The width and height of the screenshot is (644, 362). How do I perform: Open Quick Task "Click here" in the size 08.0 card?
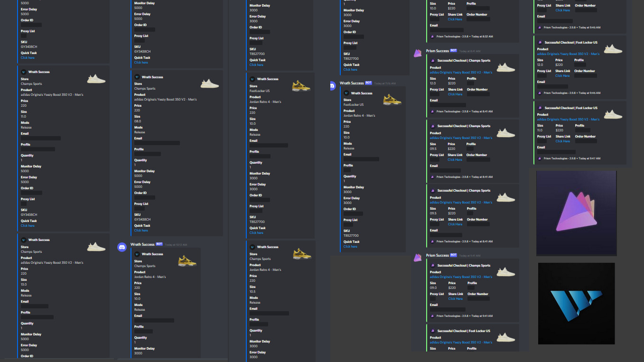[x=141, y=230]
